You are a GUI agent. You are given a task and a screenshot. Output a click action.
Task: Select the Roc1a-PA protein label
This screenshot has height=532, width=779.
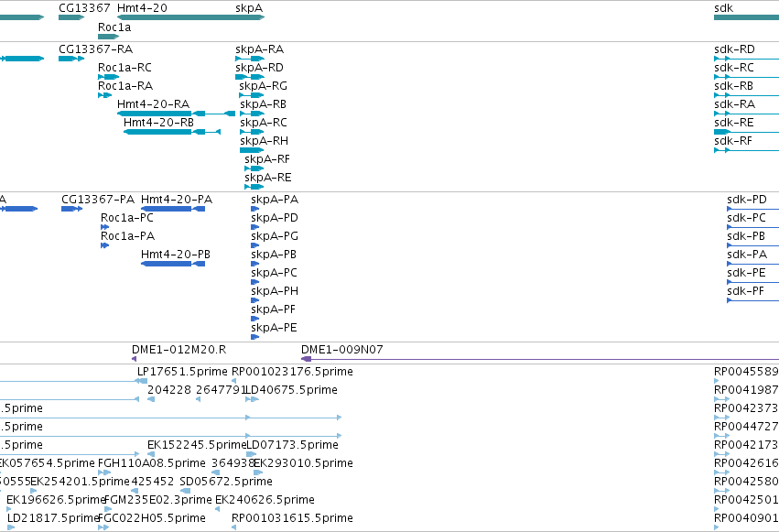pos(127,236)
